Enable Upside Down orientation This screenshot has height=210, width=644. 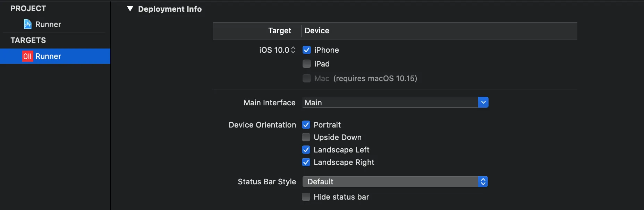[x=306, y=137]
